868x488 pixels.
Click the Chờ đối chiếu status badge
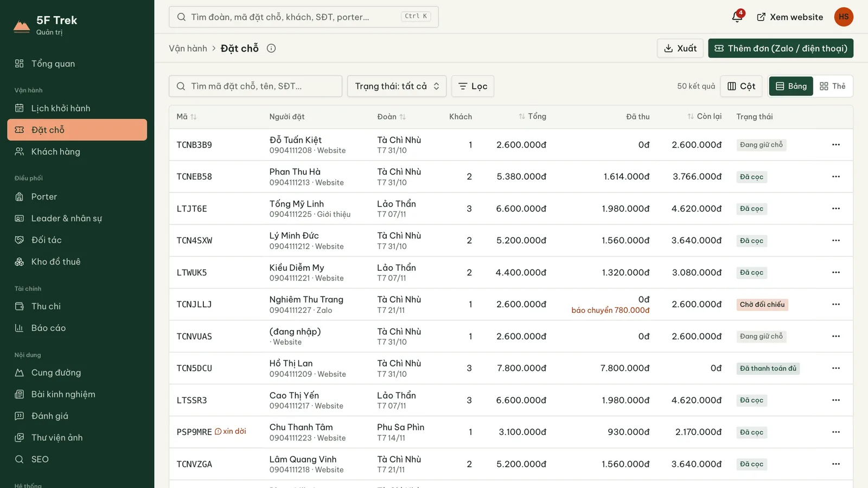click(762, 305)
